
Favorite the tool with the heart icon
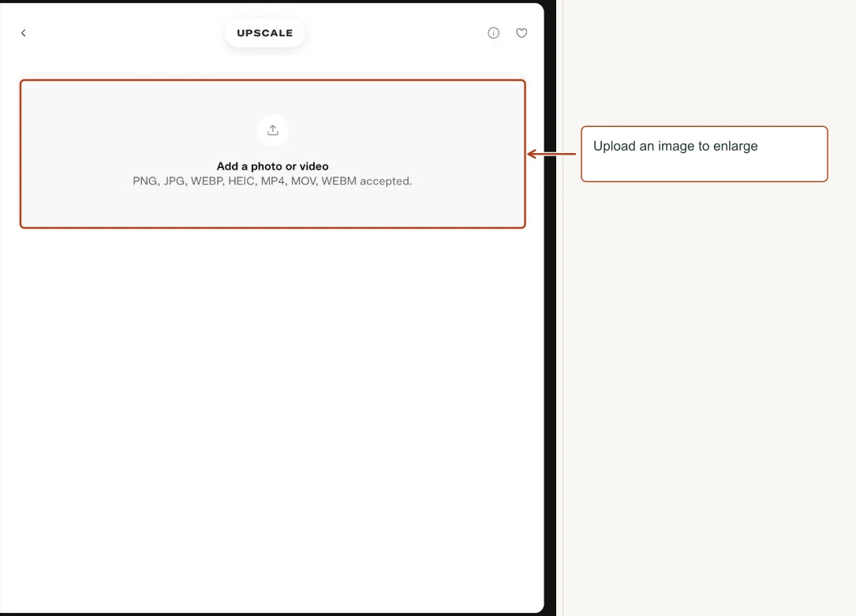coord(522,33)
